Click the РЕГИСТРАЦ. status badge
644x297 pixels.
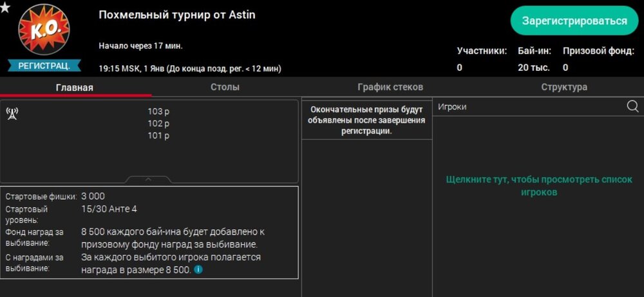44,66
